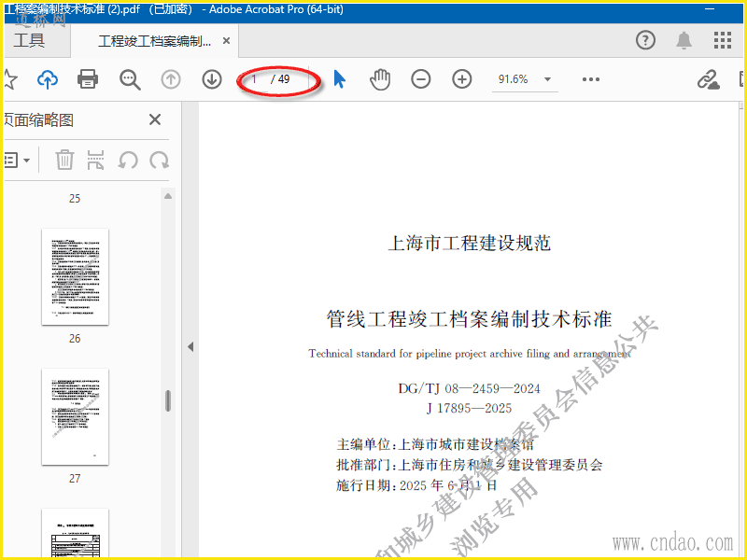Bookmark file with the star icon

point(9,79)
